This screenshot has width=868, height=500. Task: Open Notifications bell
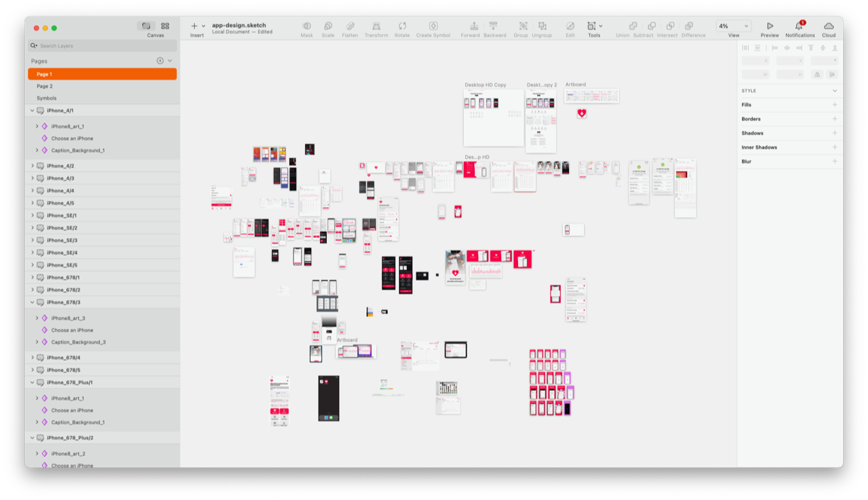coord(800,26)
